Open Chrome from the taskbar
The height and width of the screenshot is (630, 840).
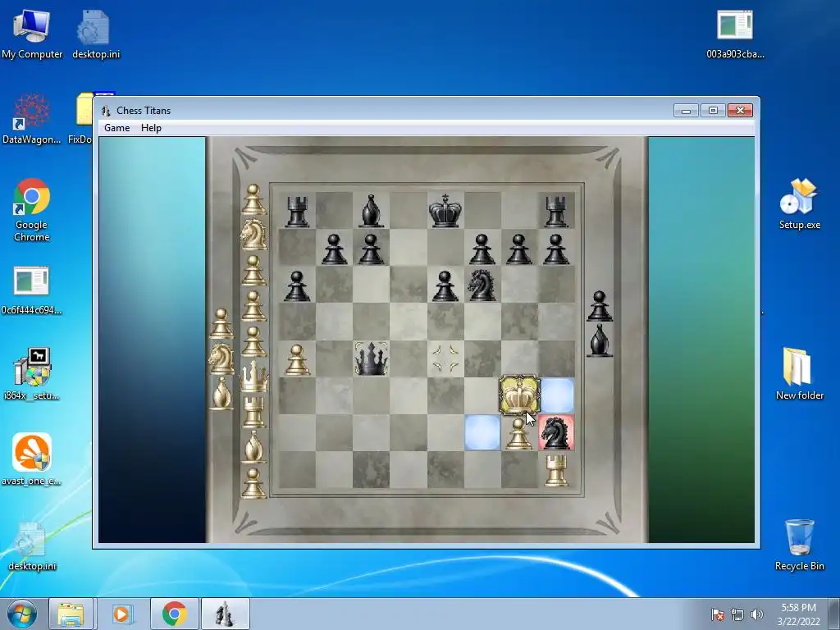(x=175, y=614)
